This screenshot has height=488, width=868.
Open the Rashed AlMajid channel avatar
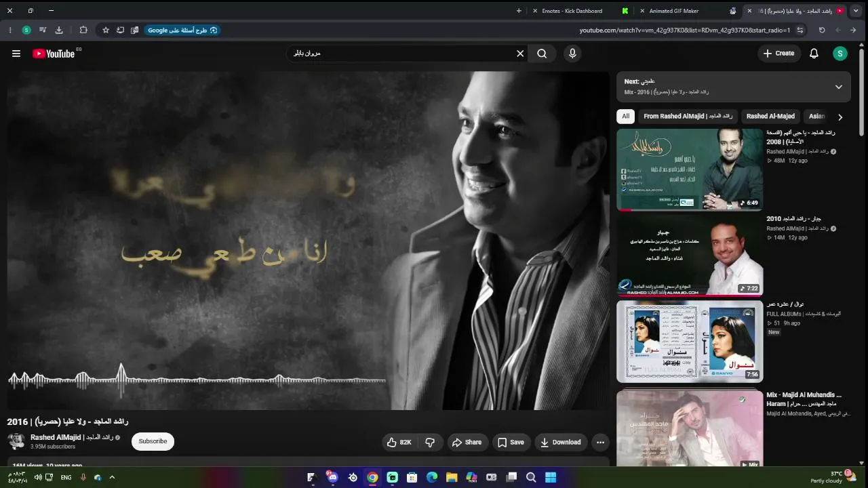coord(16,441)
